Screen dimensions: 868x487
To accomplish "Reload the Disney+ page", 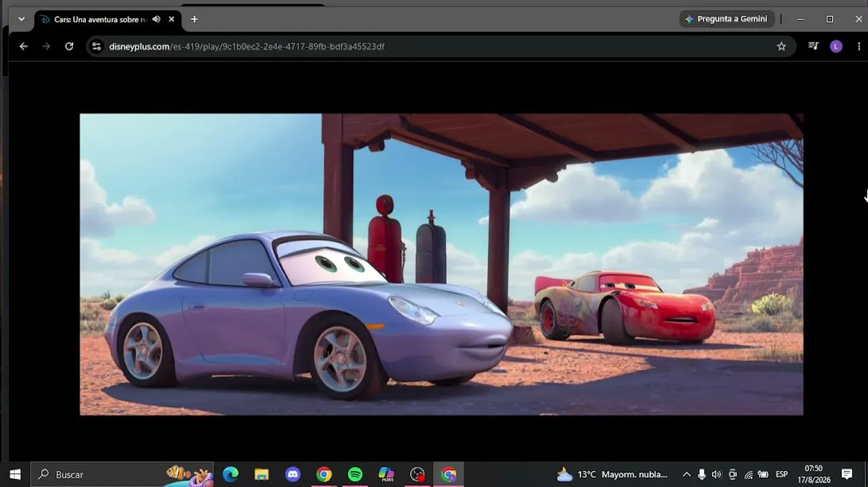I will click(69, 46).
